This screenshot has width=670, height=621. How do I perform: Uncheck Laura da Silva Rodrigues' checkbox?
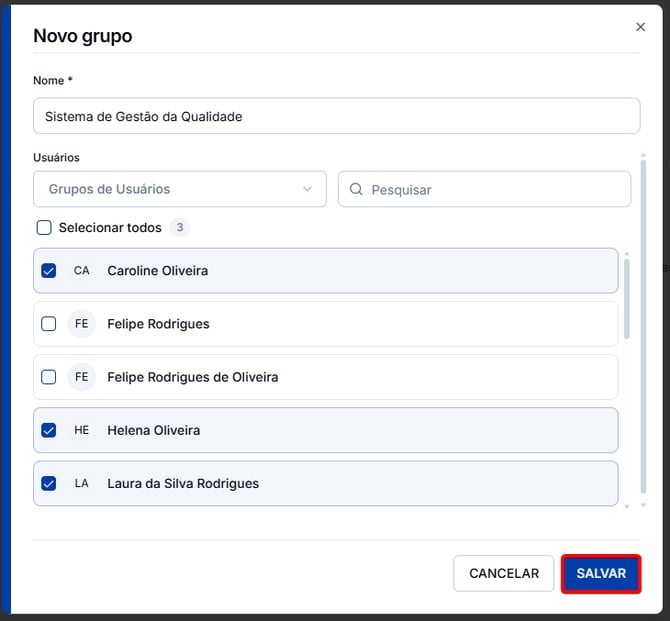(x=48, y=483)
